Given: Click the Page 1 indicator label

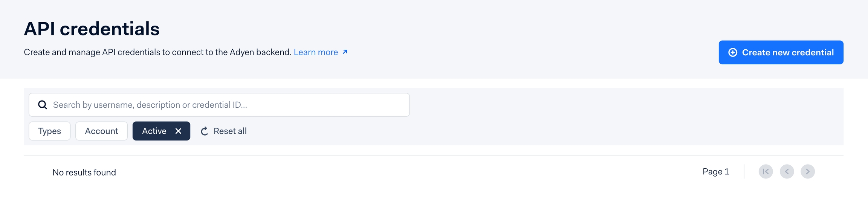Looking at the screenshot, I should [716, 172].
